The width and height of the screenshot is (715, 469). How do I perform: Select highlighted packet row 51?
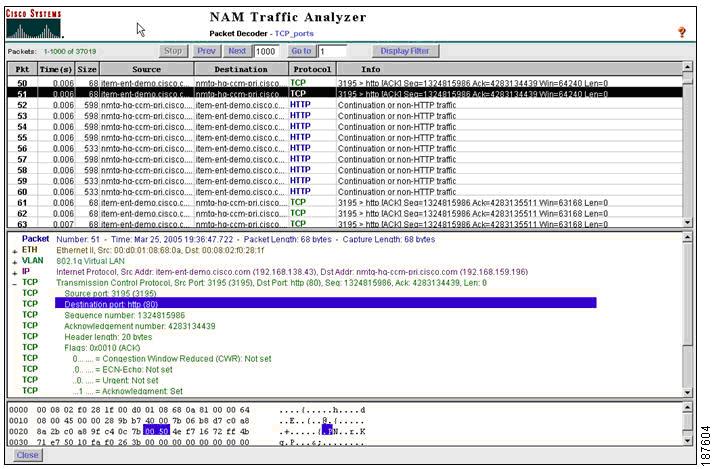(345, 93)
